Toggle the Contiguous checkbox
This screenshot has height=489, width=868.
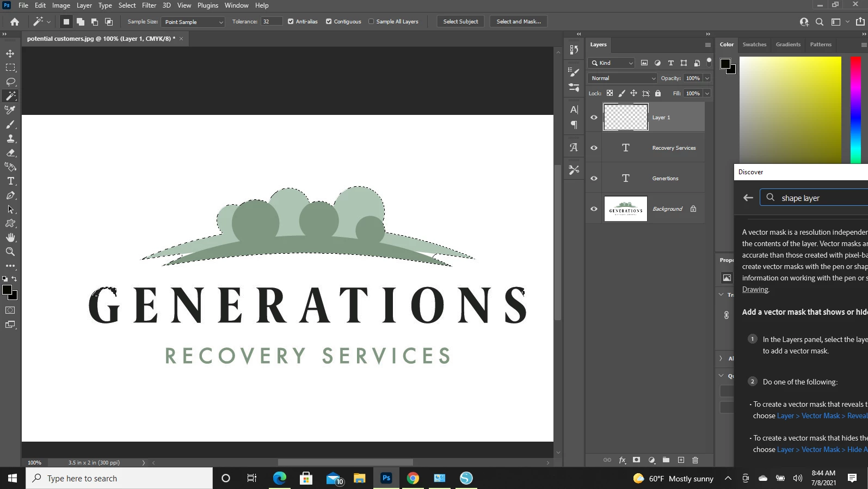coord(329,22)
